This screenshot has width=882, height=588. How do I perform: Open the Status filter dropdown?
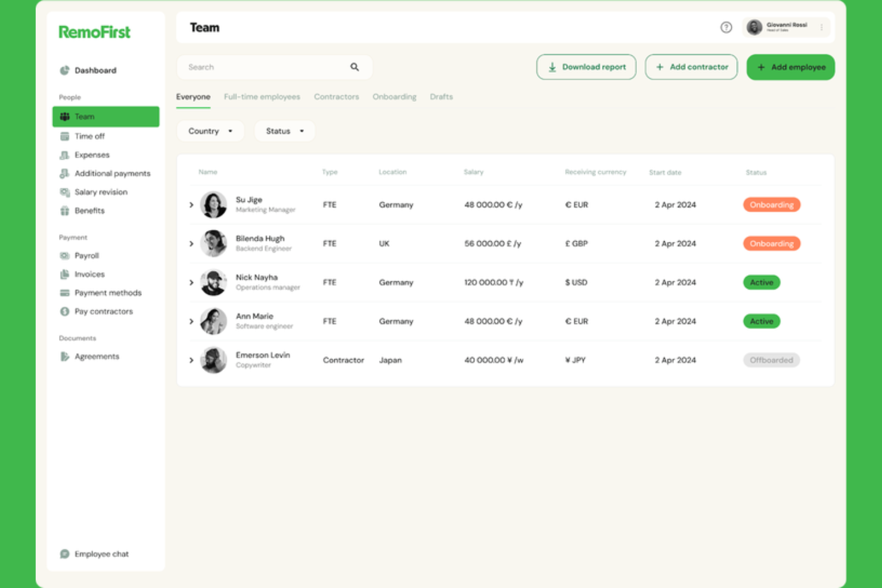(284, 131)
